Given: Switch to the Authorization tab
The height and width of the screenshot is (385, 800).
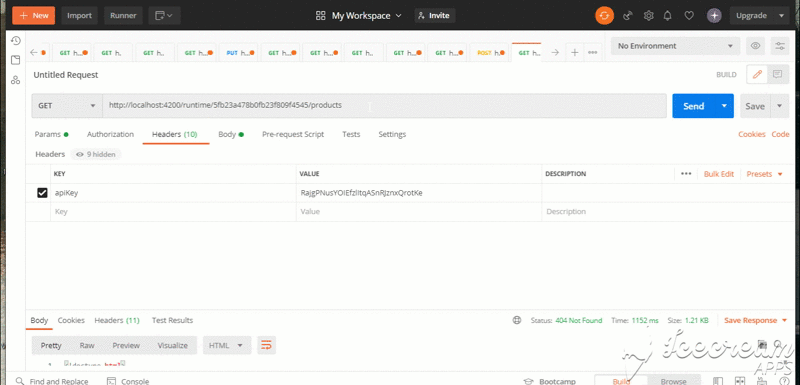Looking at the screenshot, I should (110, 134).
